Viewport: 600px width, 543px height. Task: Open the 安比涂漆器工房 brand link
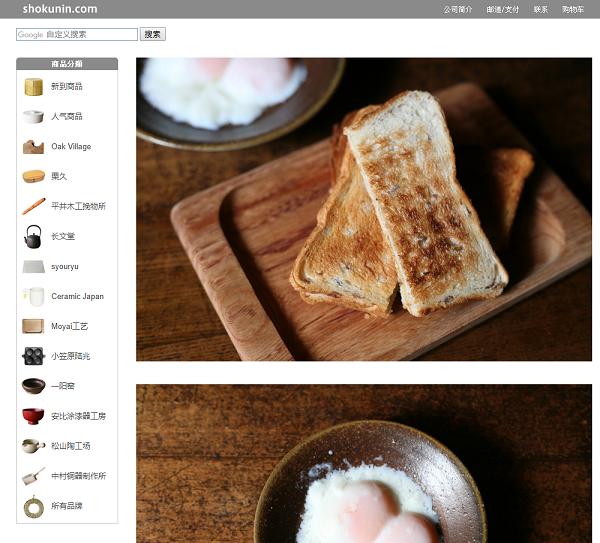tap(78, 416)
